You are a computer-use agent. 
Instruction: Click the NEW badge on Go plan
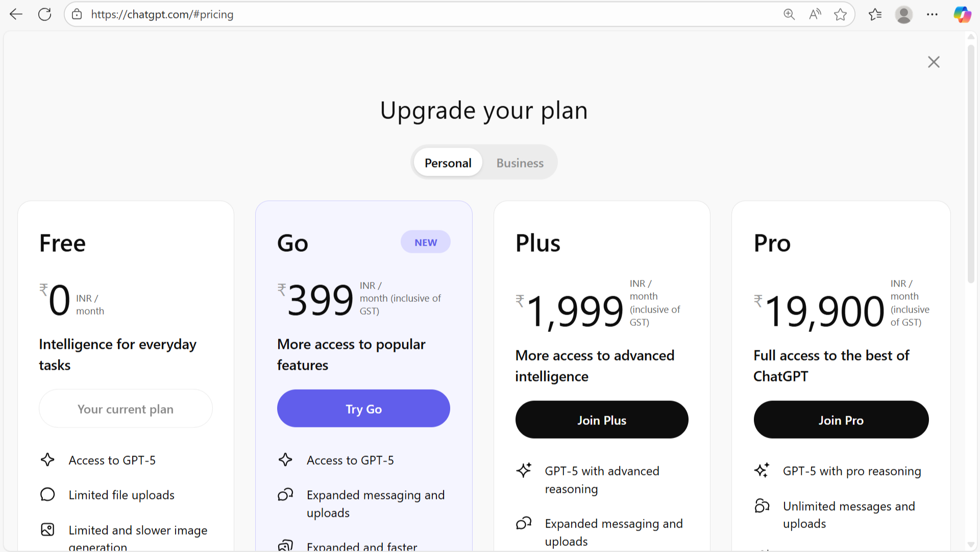[425, 242]
